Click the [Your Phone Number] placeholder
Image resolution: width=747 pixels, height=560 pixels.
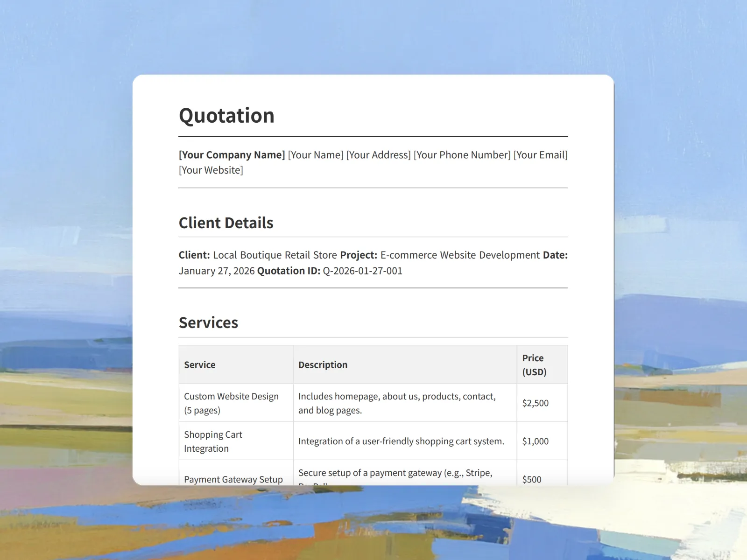point(462,155)
